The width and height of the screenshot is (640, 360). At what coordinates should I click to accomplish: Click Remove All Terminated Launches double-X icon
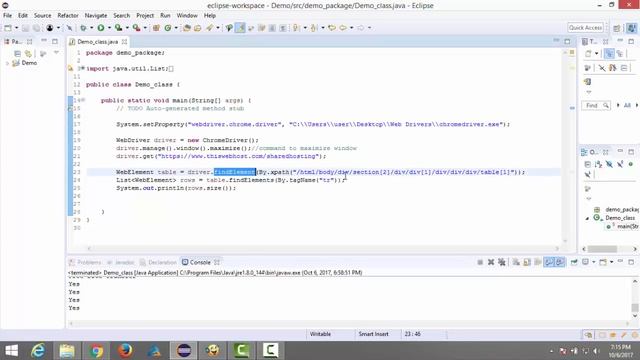[502, 262]
